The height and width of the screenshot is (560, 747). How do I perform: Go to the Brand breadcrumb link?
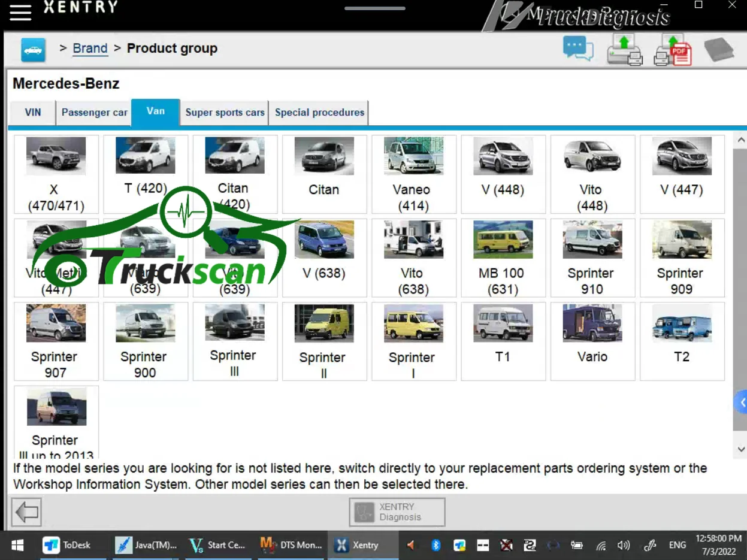(90, 49)
